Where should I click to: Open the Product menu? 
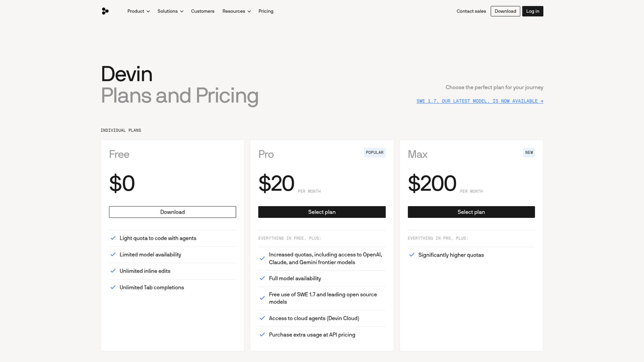(x=138, y=11)
